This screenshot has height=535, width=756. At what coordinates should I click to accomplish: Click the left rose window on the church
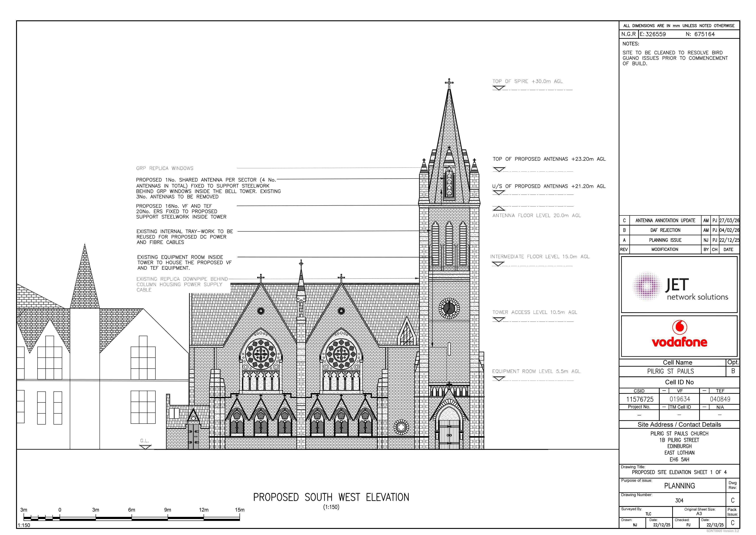[x=261, y=354]
